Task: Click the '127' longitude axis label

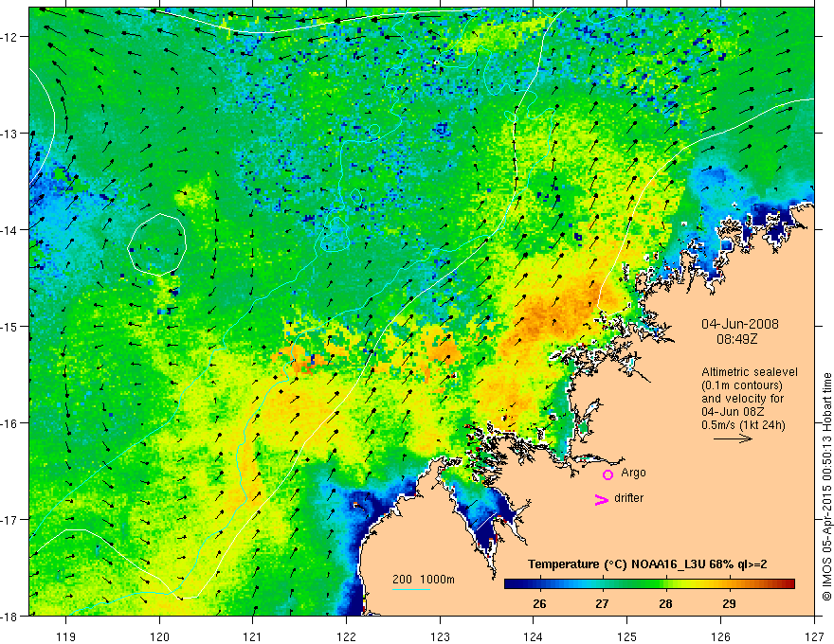Action: click(814, 636)
